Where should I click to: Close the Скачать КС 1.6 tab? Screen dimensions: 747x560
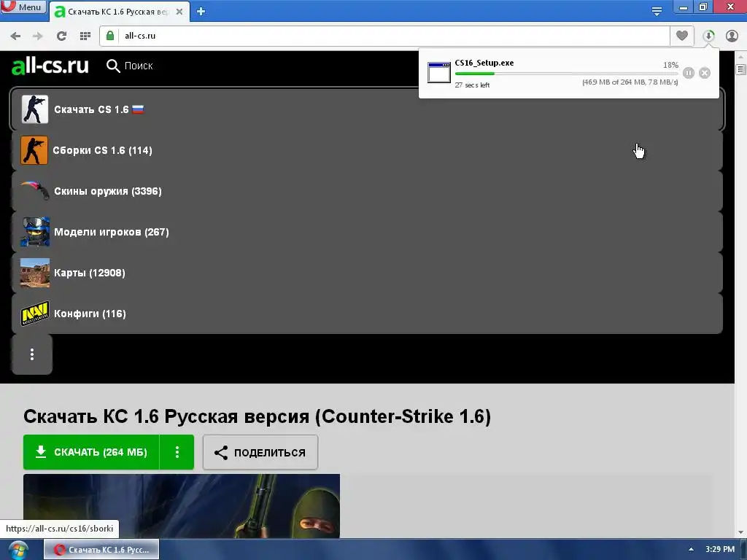point(179,12)
